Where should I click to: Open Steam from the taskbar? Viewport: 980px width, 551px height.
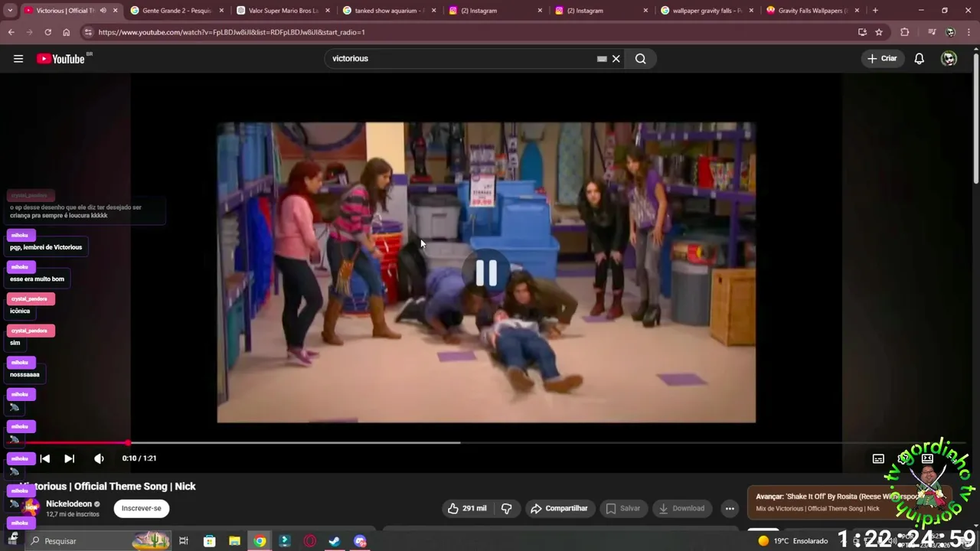335,541
